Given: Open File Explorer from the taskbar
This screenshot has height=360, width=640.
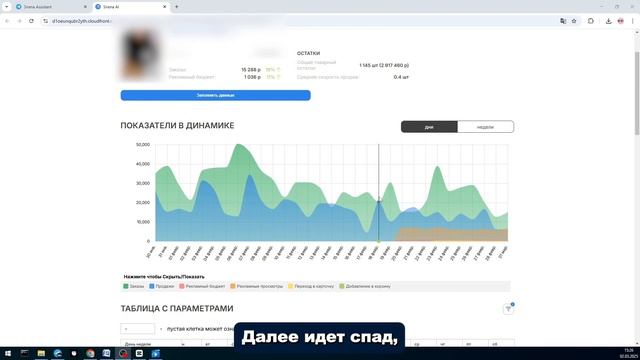Looking at the screenshot, I should [41, 353].
